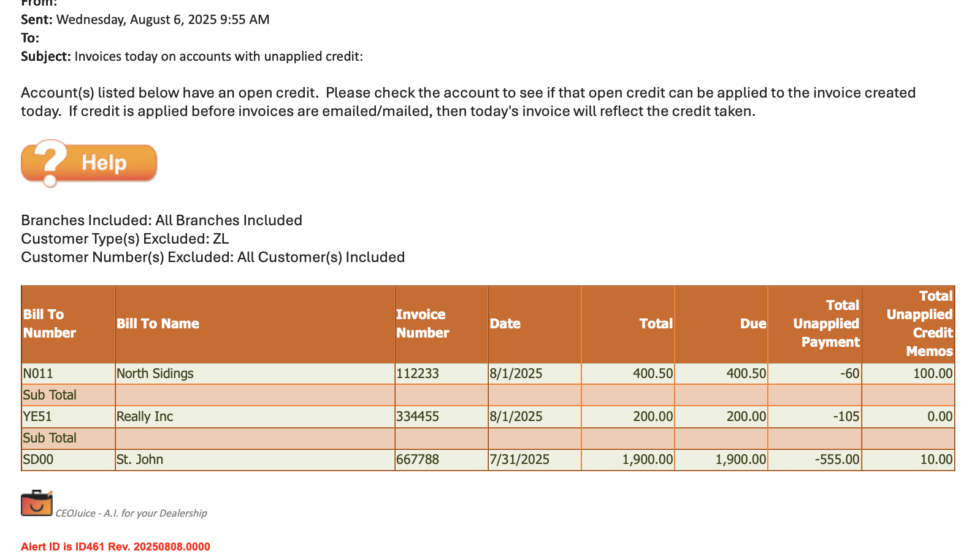Viewport: 980px width, 556px height.
Task: Click the question mark icon on Help
Action: pos(50,163)
